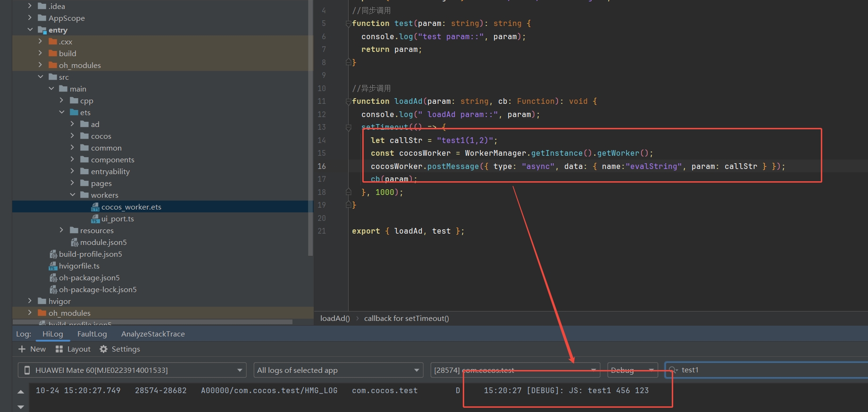
Task: Fold the setTimeout callback at line 13
Action: 349,127
